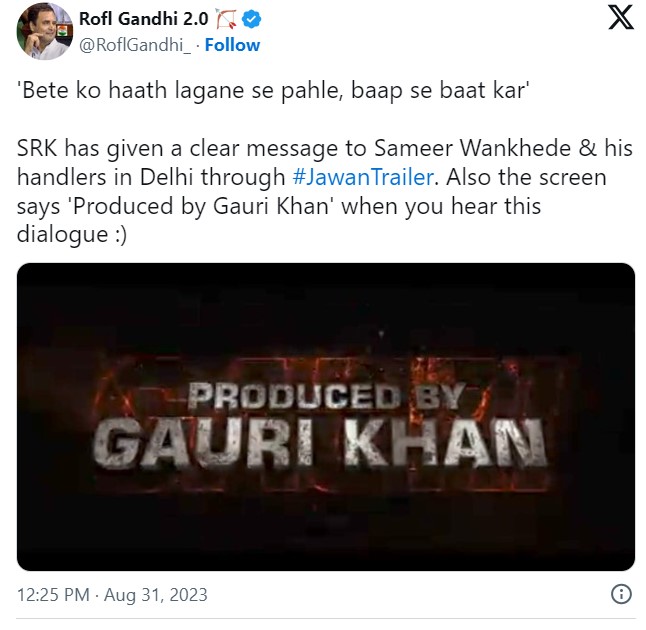Click the PRODUCED BY text in video
Viewport: 646px width, 630px height.
[326, 396]
